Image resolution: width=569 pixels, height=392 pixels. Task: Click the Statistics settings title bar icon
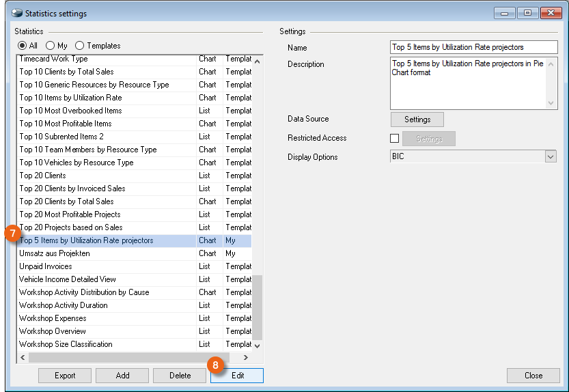tap(15, 13)
